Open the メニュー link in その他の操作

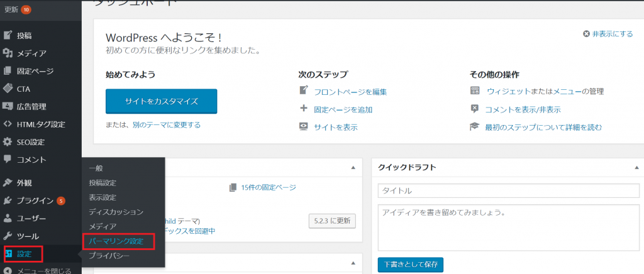567,91
